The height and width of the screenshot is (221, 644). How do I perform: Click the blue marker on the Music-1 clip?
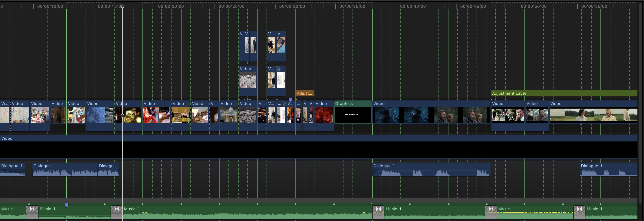point(67,205)
